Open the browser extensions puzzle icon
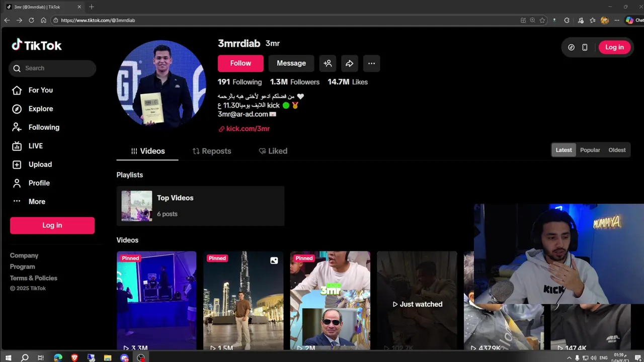644x362 pixels. [x=567, y=20]
